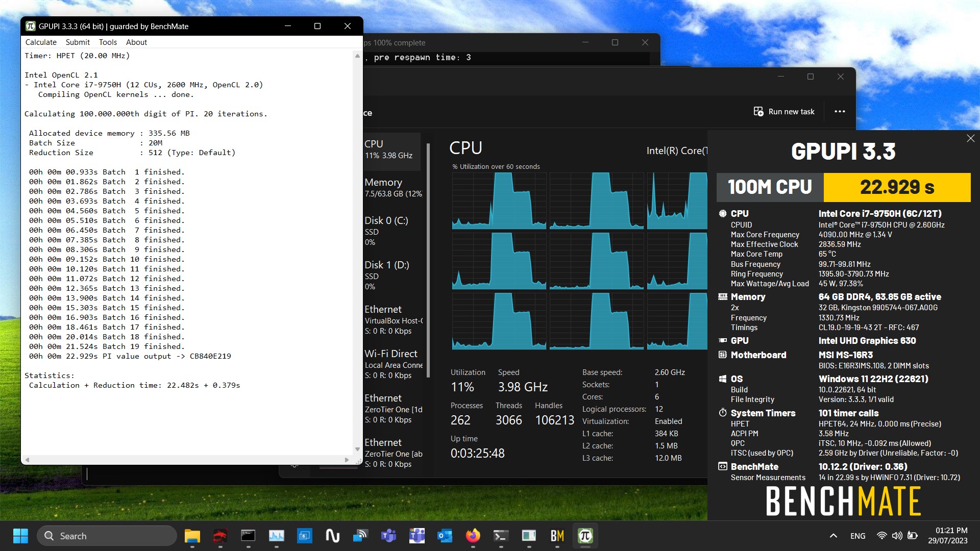The image size is (980, 551).
Task: Open Firefox from the taskbar
Action: tap(473, 536)
